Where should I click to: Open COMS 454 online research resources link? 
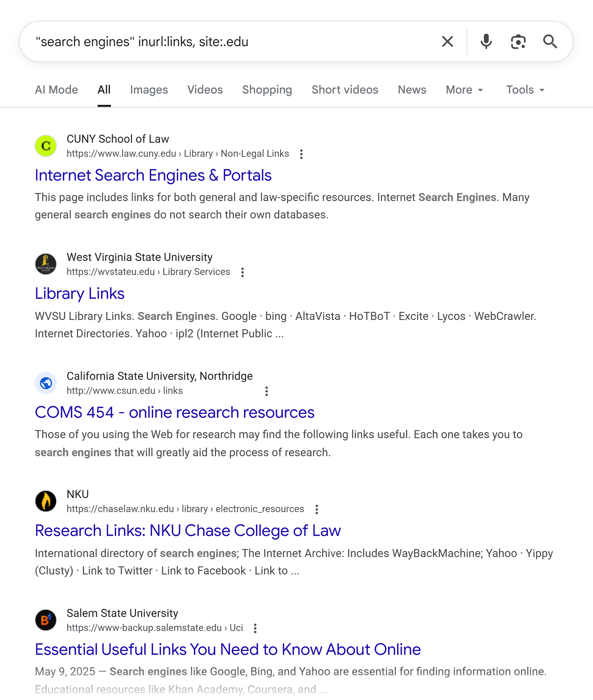click(x=175, y=413)
